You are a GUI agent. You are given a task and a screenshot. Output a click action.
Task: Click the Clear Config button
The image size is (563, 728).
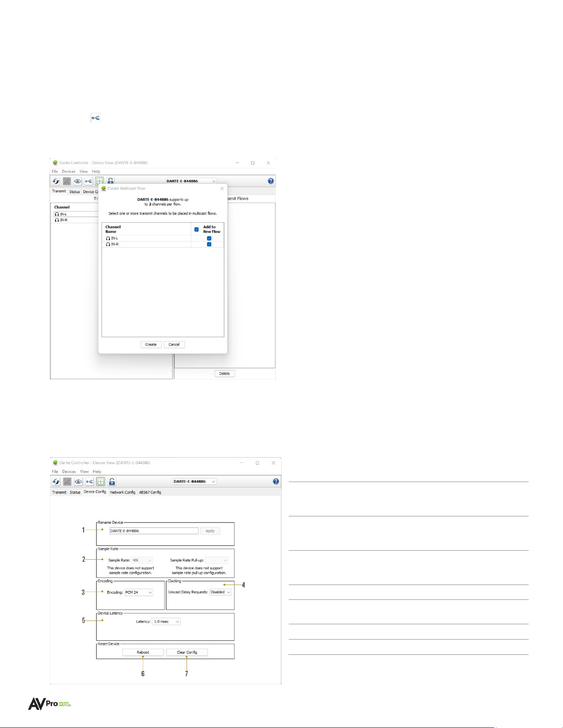coord(187,652)
